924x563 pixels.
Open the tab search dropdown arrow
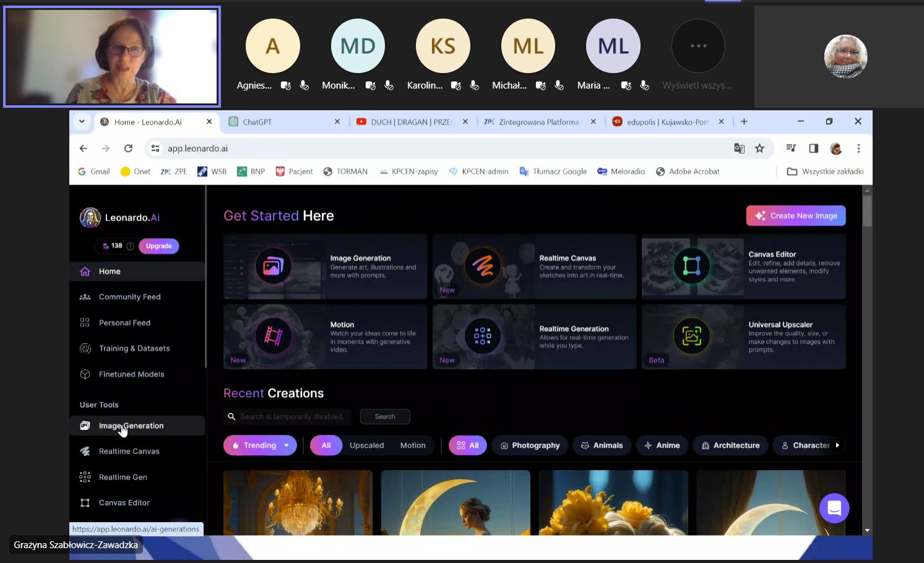coord(82,122)
